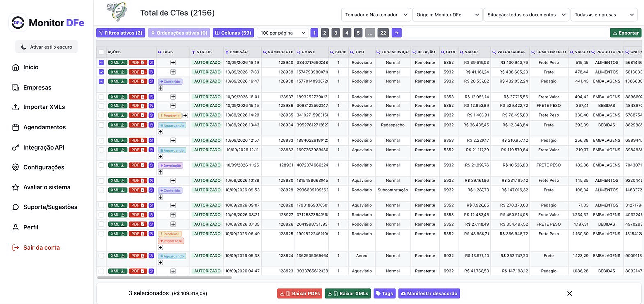Download XML for CTe 128940
The image size is (644, 304).
(x=117, y=63)
